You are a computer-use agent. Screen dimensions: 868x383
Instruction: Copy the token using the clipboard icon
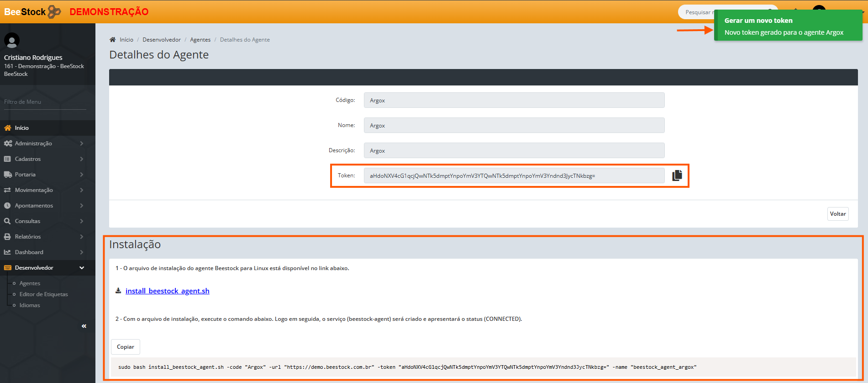(x=677, y=176)
